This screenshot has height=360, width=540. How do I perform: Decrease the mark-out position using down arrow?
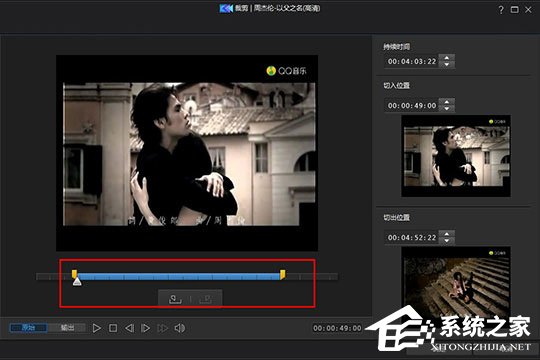pyautogui.click(x=447, y=240)
